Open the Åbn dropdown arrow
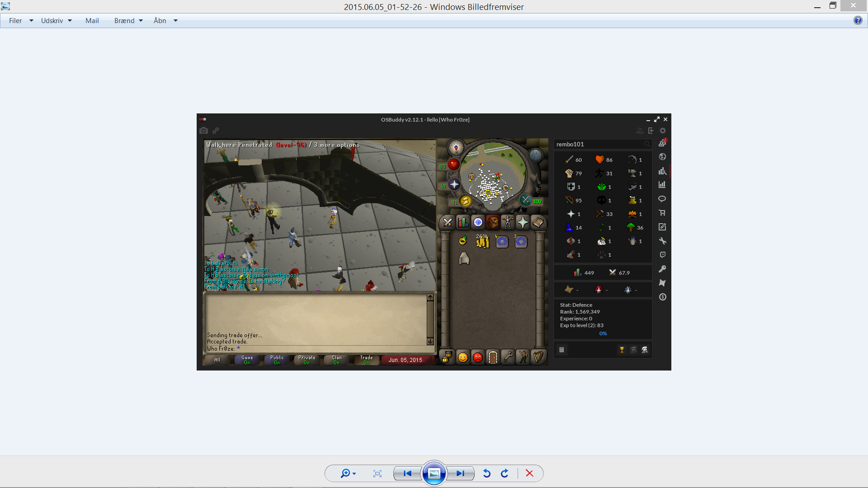 click(x=175, y=21)
